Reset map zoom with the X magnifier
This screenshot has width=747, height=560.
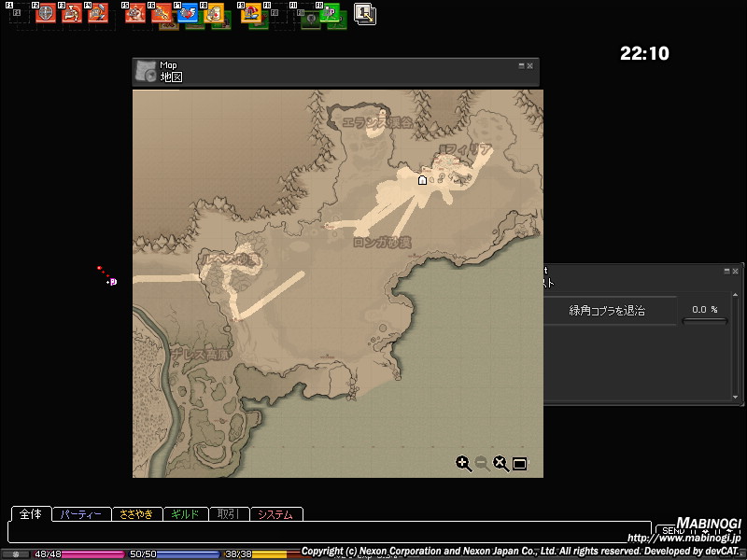click(x=500, y=463)
